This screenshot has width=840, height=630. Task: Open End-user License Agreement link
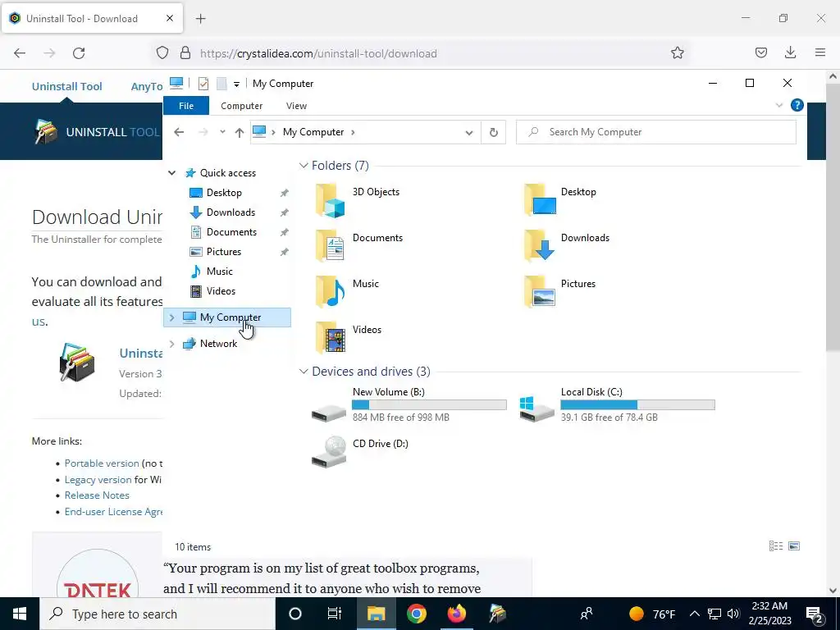click(113, 512)
